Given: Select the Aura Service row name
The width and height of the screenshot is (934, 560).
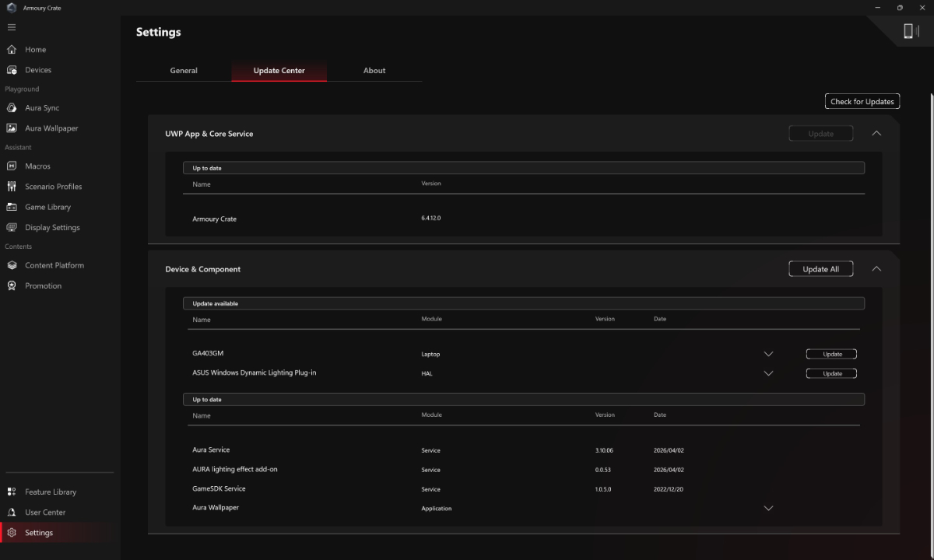Looking at the screenshot, I should coord(211,450).
